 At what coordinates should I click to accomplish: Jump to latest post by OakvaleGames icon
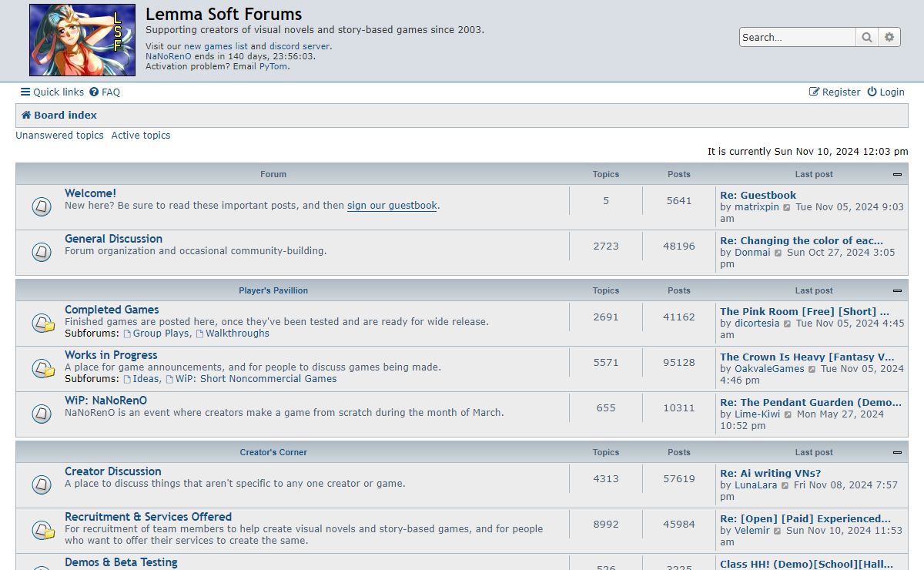pos(812,370)
